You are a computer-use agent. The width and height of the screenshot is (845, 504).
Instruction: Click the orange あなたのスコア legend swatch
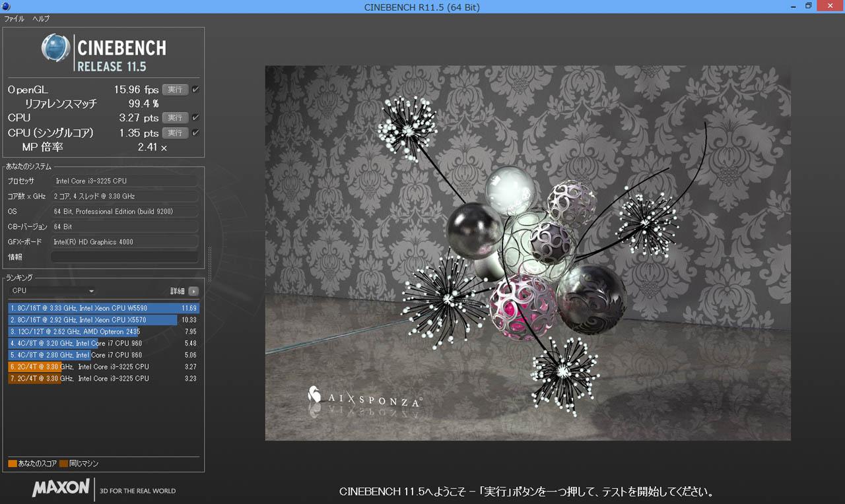(x=13, y=464)
